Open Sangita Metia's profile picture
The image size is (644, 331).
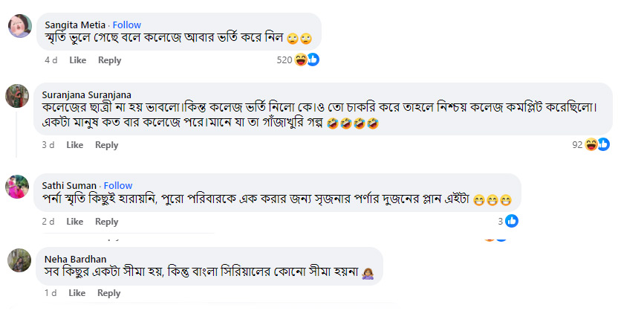click(x=19, y=27)
